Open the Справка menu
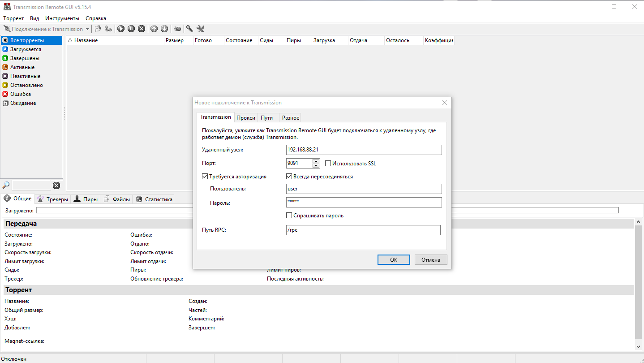This screenshot has width=644, height=363. coord(96,18)
